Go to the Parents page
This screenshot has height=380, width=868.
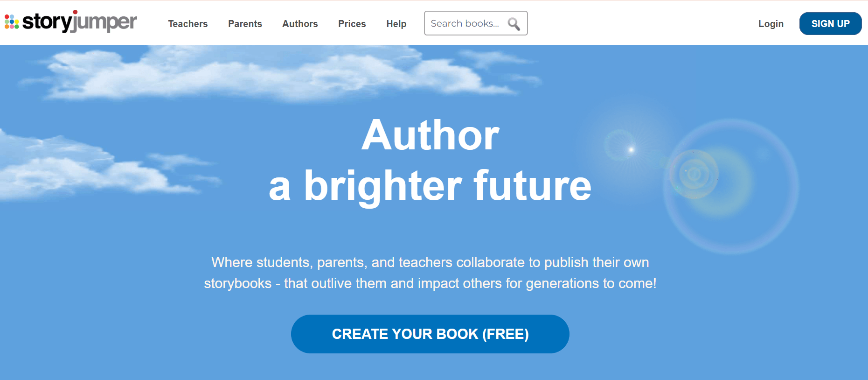click(245, 24)
